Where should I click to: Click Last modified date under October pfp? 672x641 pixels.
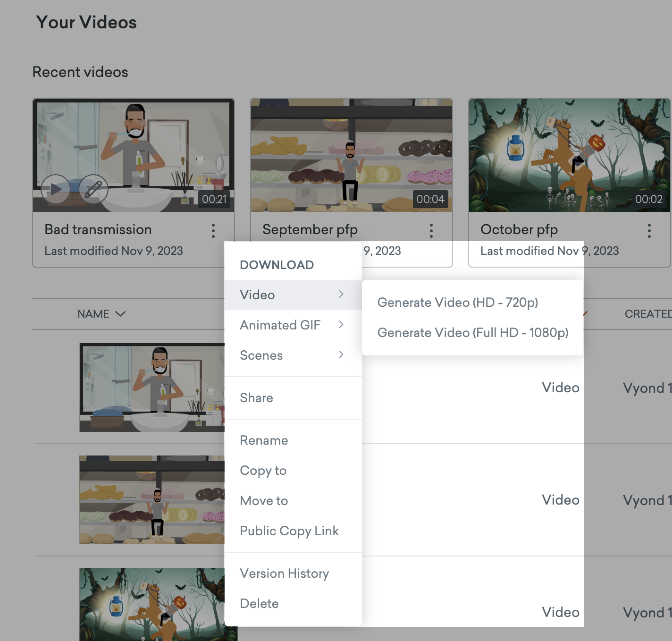click(x=550, y=251)
